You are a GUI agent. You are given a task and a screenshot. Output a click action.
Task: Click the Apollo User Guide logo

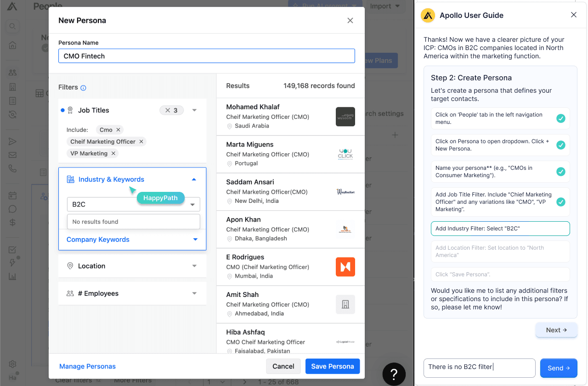[428, 15]
